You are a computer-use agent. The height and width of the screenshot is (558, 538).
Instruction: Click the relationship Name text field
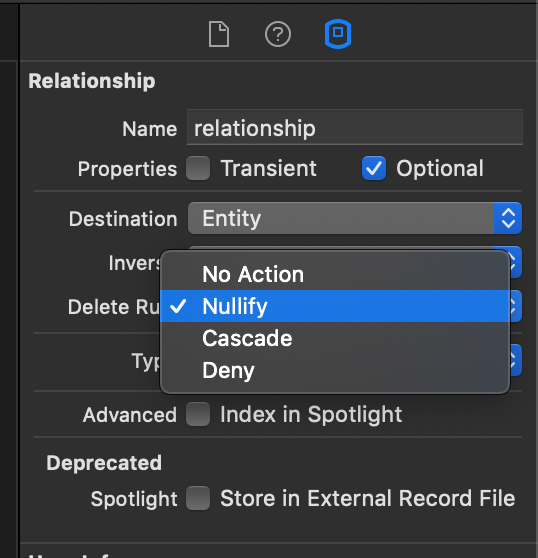coord(355,127)
